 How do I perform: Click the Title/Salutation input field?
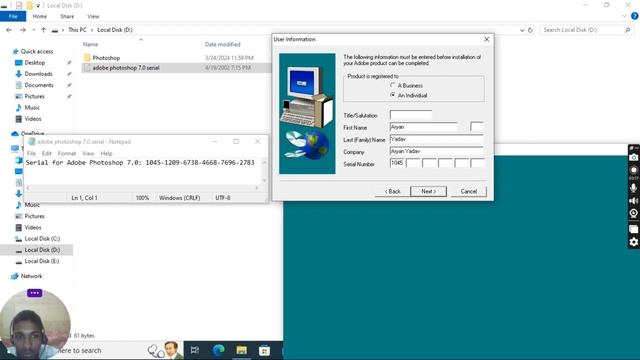tap(411, 115)
